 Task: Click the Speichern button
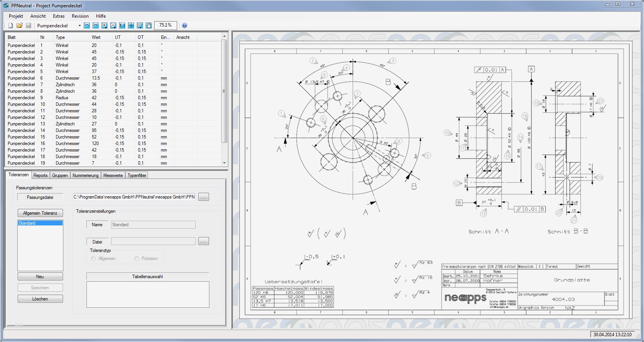(x=40, y=288)
